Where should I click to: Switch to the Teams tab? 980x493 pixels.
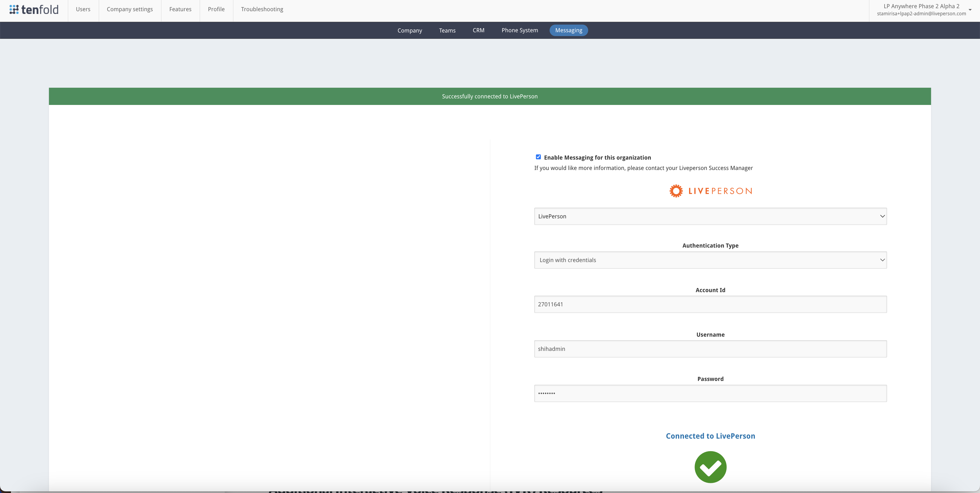click(x=447, y=30)
